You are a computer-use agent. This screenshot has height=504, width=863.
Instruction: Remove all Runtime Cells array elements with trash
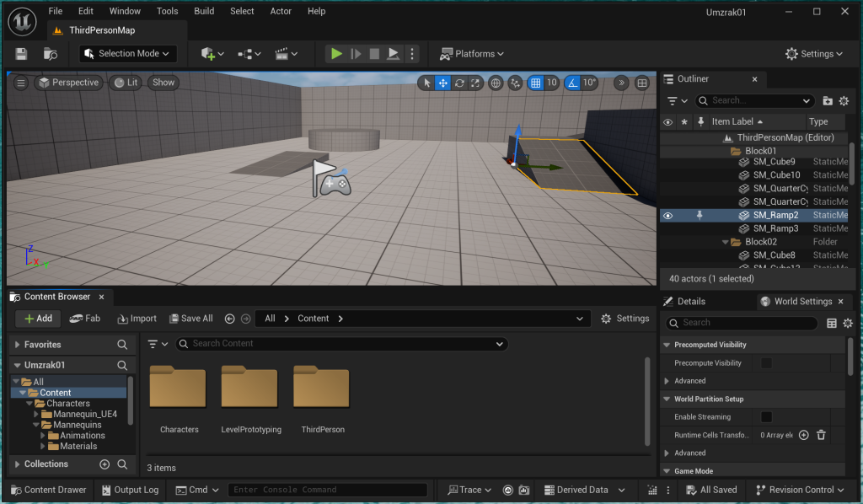pyautogui.click(x=821, y=435)
